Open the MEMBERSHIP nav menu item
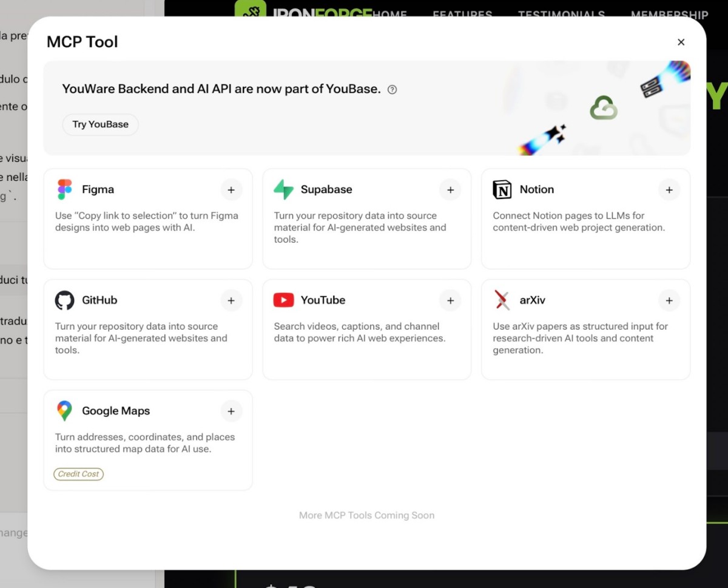The height and width of the screenshot is (588, 728). (x=669, y=14)
